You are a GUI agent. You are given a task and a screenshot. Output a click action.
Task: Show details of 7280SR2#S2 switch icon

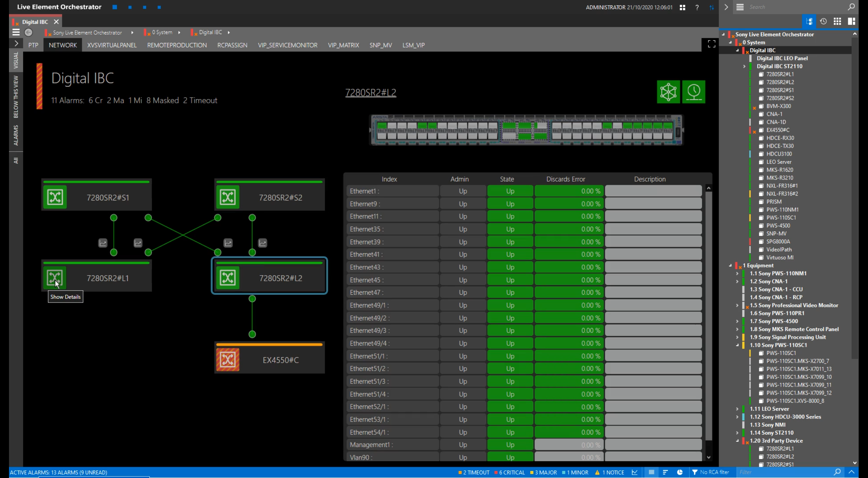pyautogui.click(x=228, y=197)
